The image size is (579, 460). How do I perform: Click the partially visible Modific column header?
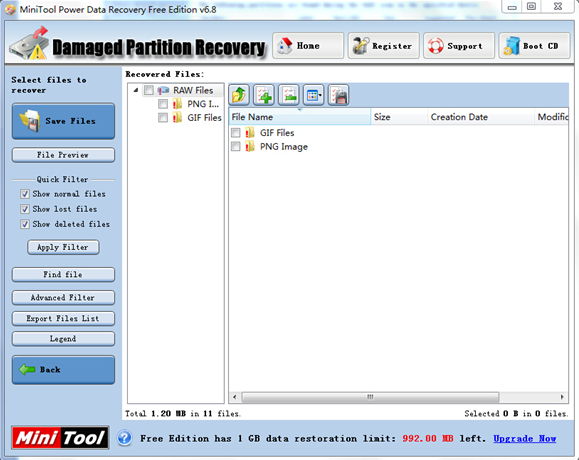[x=552, y=117]
